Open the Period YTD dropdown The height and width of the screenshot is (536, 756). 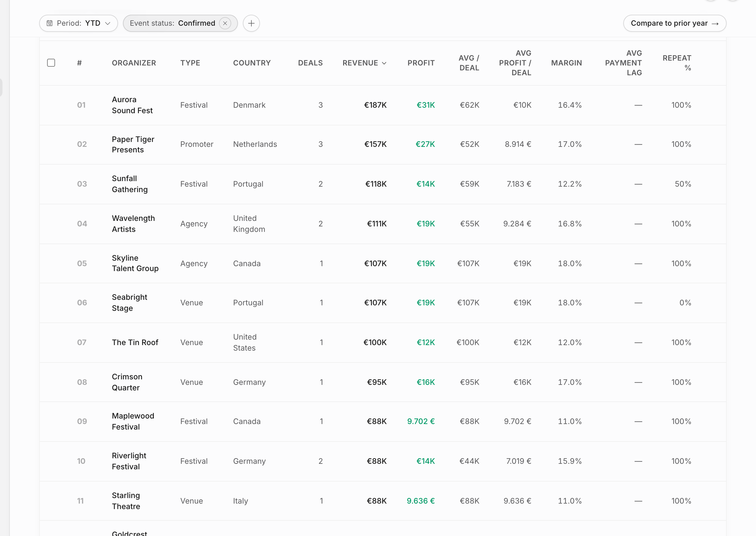coord(79,24)
